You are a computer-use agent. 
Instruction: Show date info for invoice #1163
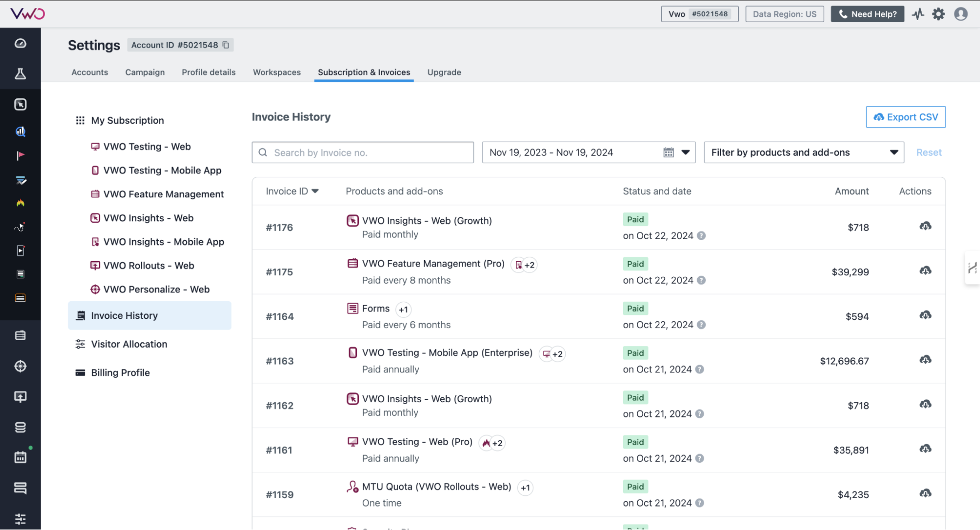pyautogui.click(x=700, y=369)
